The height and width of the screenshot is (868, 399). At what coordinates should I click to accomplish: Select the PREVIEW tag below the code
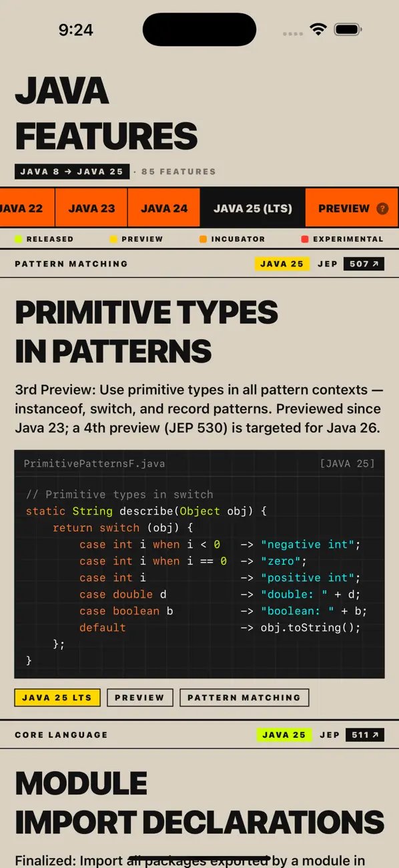coord(139,698)
